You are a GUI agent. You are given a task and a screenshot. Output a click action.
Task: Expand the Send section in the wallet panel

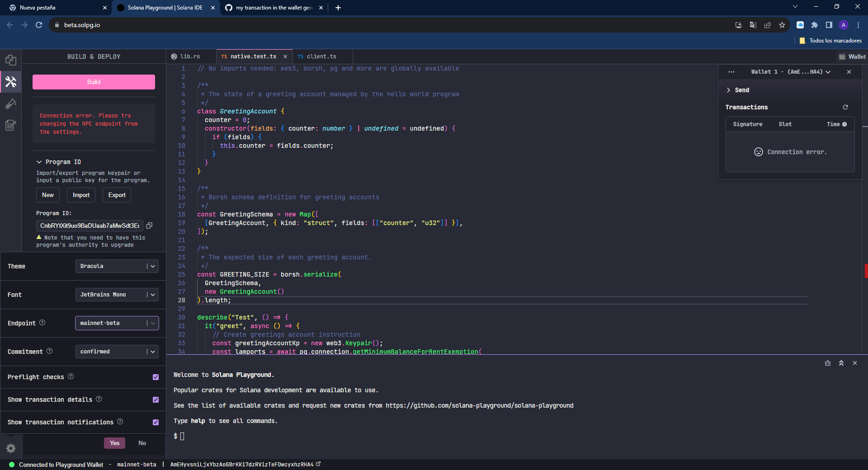739,90
